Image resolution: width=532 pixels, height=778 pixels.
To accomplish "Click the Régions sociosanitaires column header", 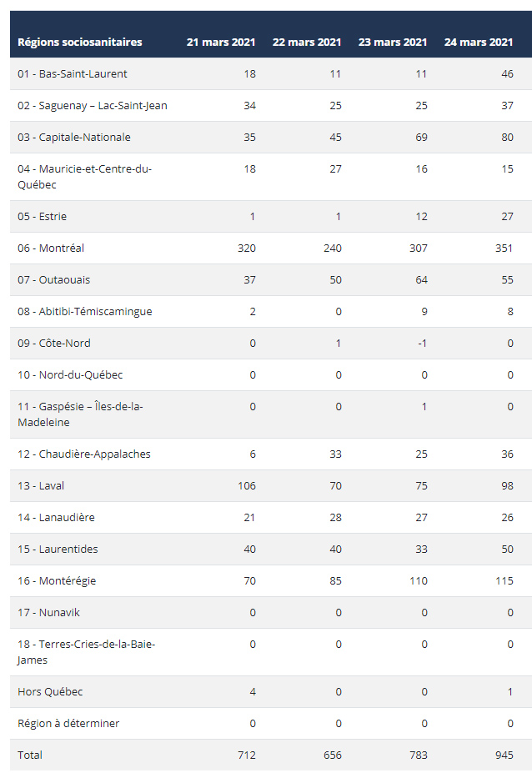I will click(80, 43).
